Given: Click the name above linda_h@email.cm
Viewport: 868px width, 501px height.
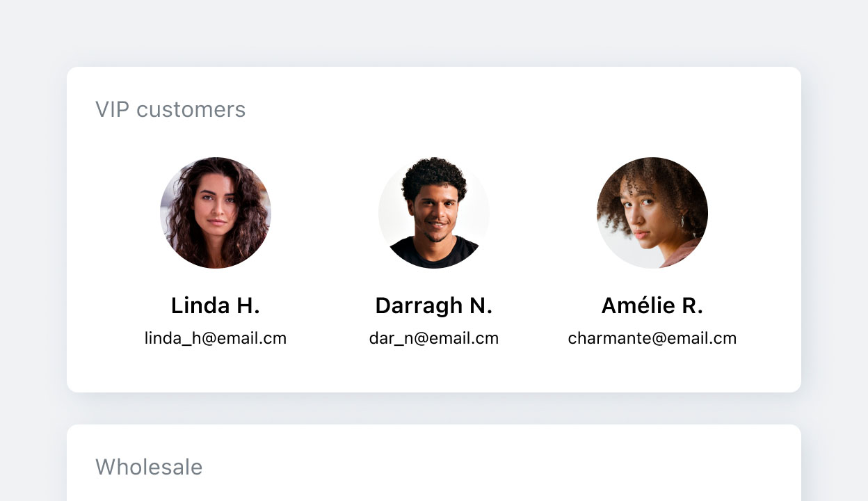Looking at the screenshot, I should pos(216,305).
